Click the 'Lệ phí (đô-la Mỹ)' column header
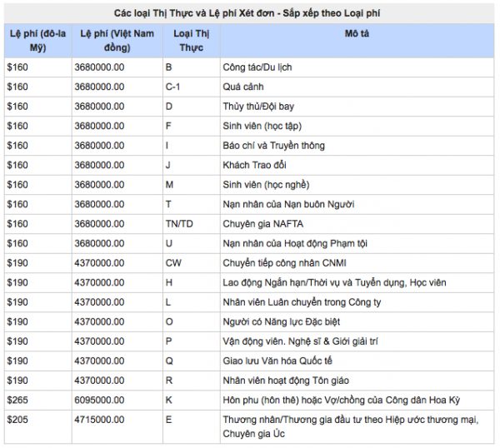The height and width of the screenshot is (448, 500). (x=38, y=41)
